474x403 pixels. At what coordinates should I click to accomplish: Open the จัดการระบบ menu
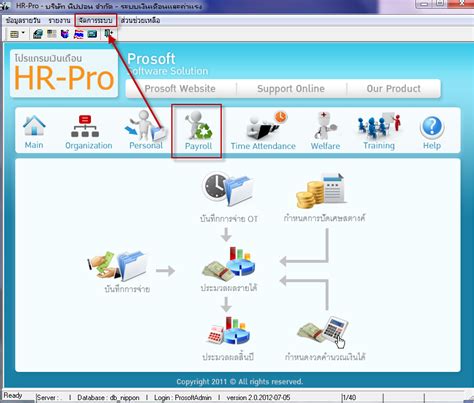(x=96, y=20)
